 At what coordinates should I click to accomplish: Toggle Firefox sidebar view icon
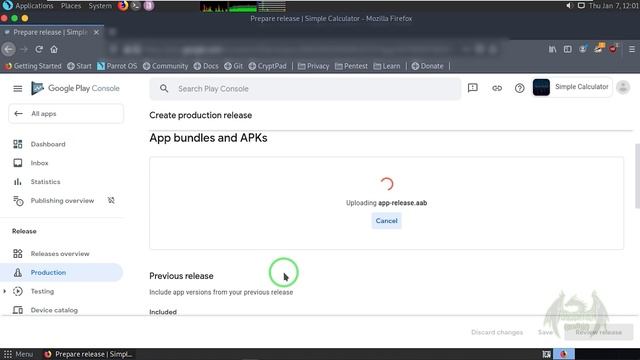(567, 49)
